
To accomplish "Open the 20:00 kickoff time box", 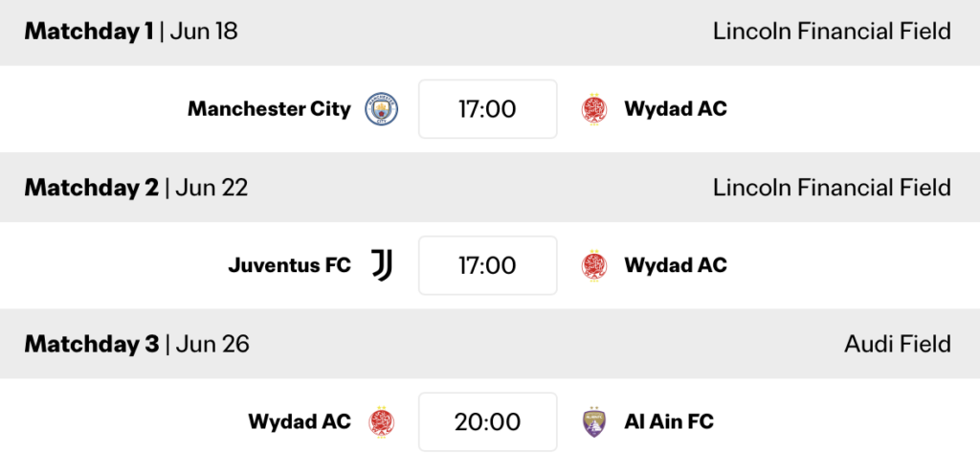I will pos(487,421).
